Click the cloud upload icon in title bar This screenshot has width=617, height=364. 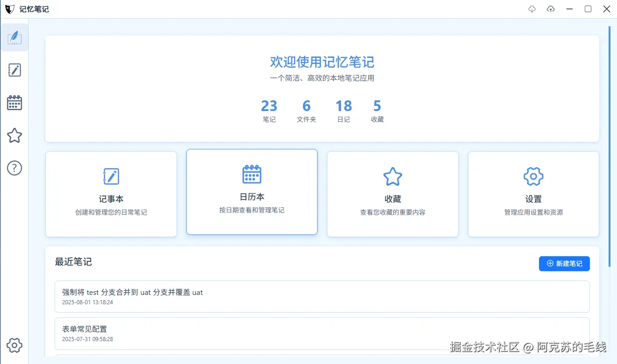(x=551, y=9)
